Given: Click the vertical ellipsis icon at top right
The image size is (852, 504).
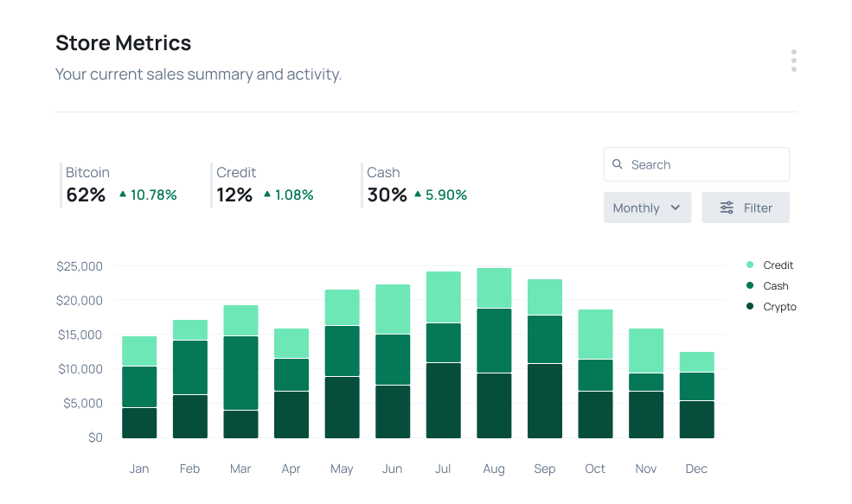Looking at the screenshot, I should tap(793, 60).
